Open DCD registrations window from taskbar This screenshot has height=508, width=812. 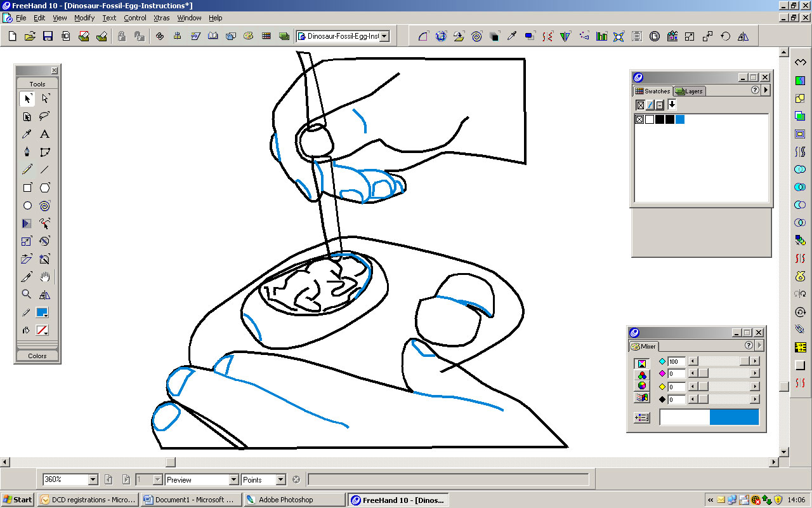(88, 500)
